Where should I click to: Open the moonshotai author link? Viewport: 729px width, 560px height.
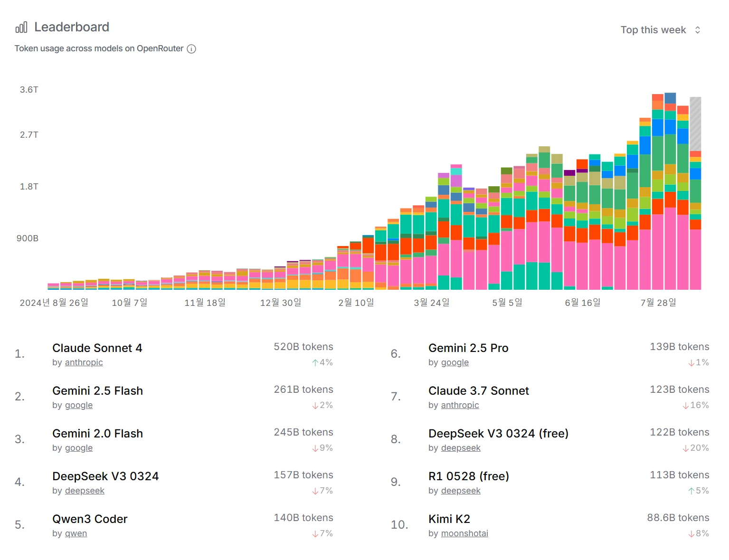tap(464, 533)
